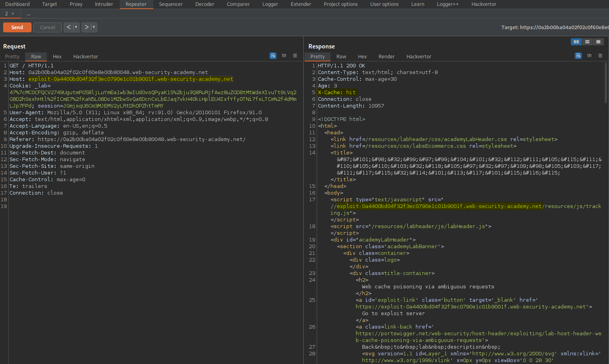Switch Response view to Hex
609x364 pixels.
pyautogui.click(x=362, y=56)
